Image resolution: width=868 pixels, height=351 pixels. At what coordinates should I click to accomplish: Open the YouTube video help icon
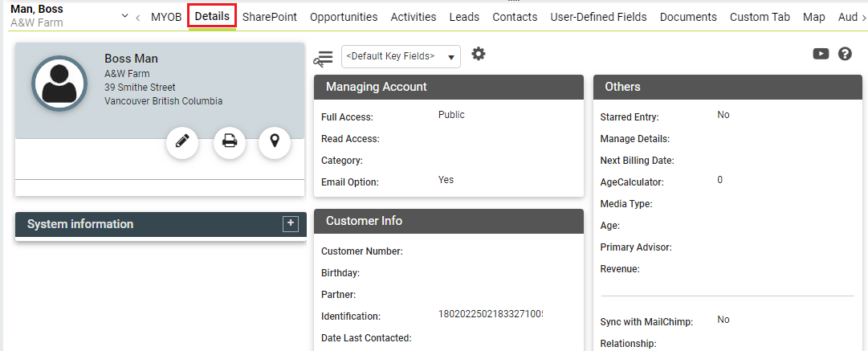(821, 54)
